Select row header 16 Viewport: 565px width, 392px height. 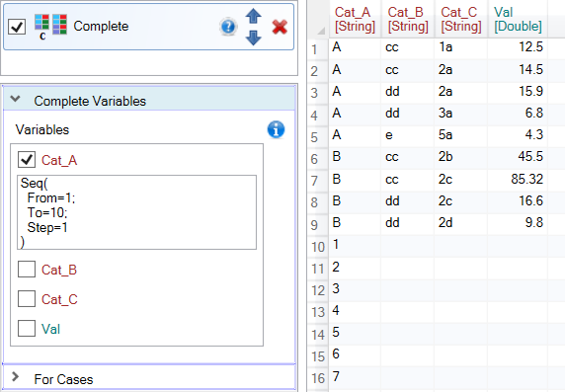tap(318, 378)
